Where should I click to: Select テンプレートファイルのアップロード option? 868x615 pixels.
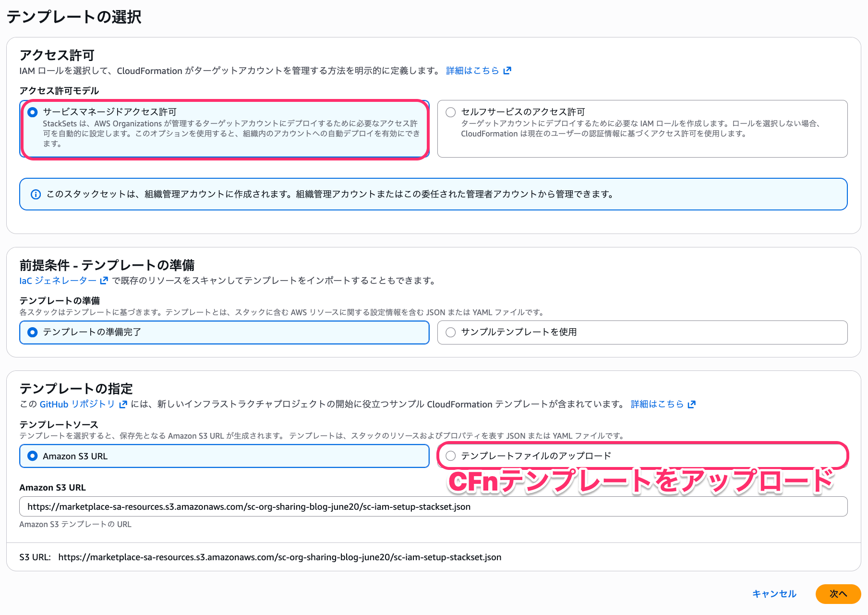(450, 456)
